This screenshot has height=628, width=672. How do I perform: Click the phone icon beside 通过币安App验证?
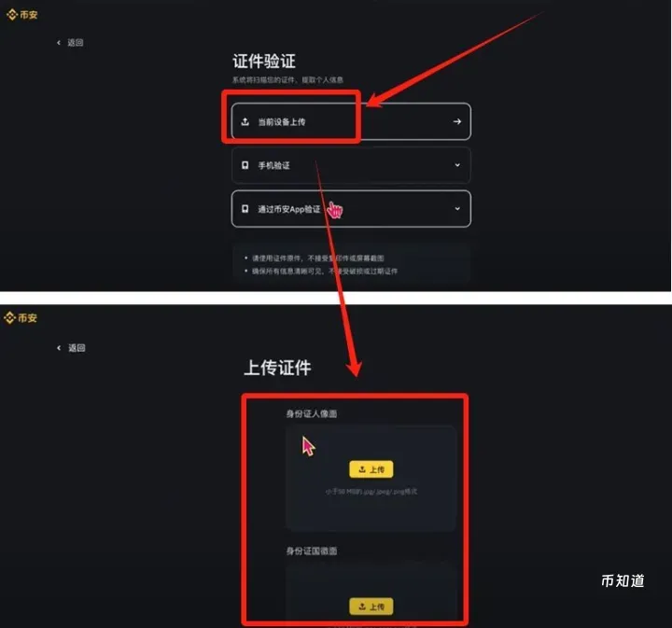[245, 209]
